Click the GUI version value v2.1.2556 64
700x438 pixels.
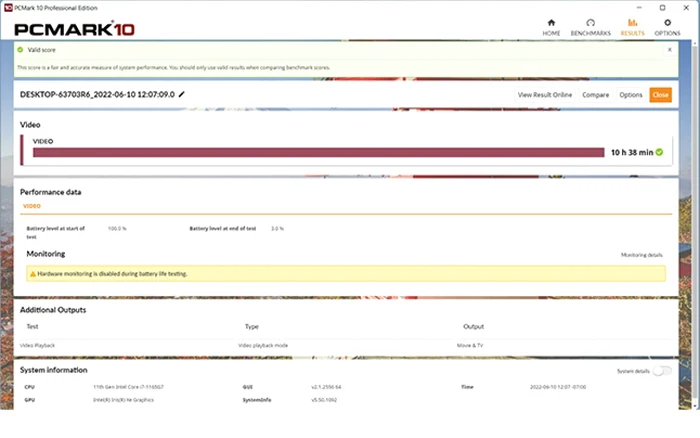coord(326,387)
